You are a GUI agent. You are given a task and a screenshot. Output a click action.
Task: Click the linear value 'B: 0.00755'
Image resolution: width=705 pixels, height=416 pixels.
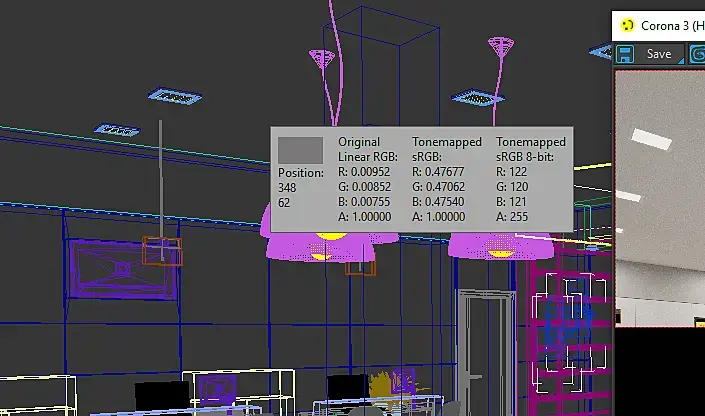[x=364, y=201]
